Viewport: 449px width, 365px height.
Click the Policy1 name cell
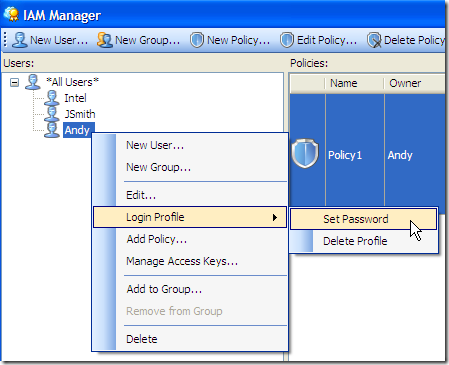click(x=355, y=155)
